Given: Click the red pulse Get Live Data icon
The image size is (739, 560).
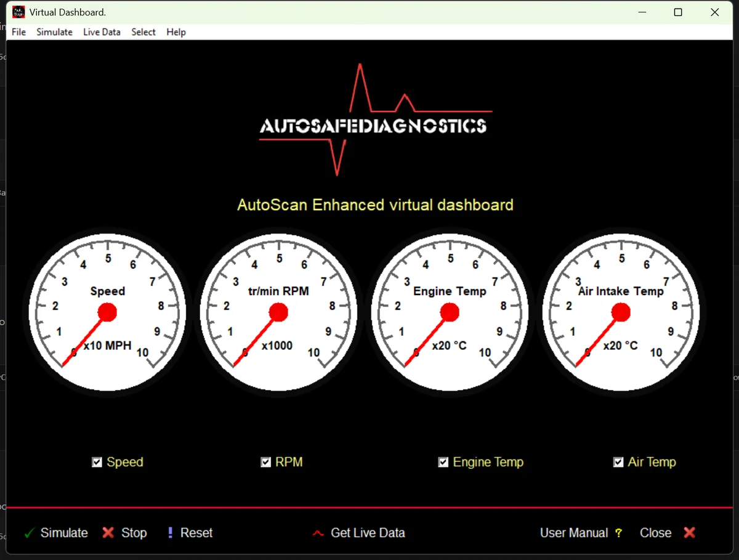Looking at the screenshot, I should click(x=318, y=533).
